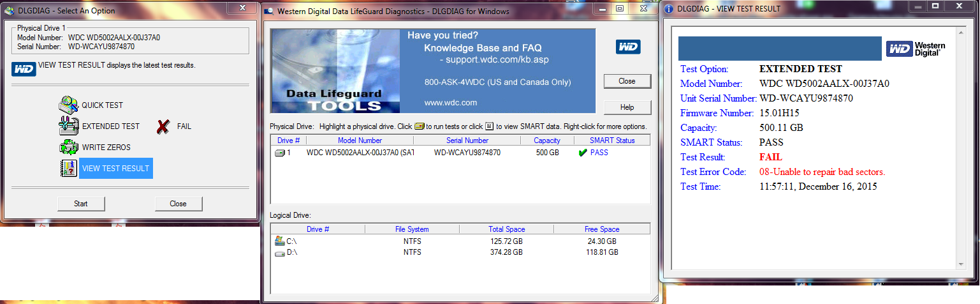This screenshot has width=980, height=304.
Task: Click the 08-Unable to repair bad sectors text
Action: [823, 172]
